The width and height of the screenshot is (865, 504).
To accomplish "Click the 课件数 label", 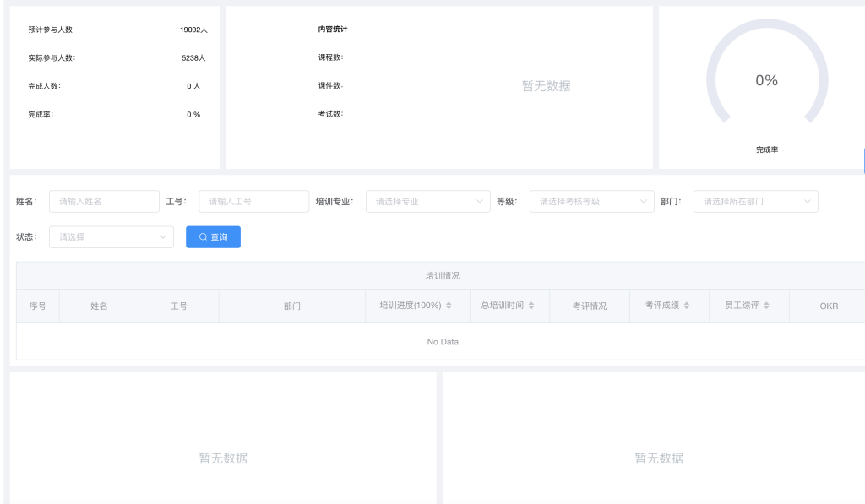I will pos(330,85).
